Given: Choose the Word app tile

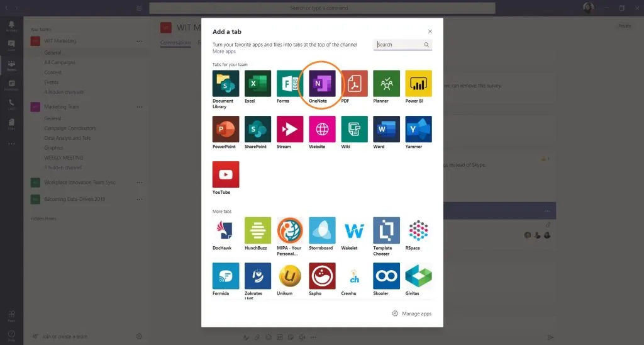Looking at the screenshot, I should pyautogui.click(x=386, y=129).
